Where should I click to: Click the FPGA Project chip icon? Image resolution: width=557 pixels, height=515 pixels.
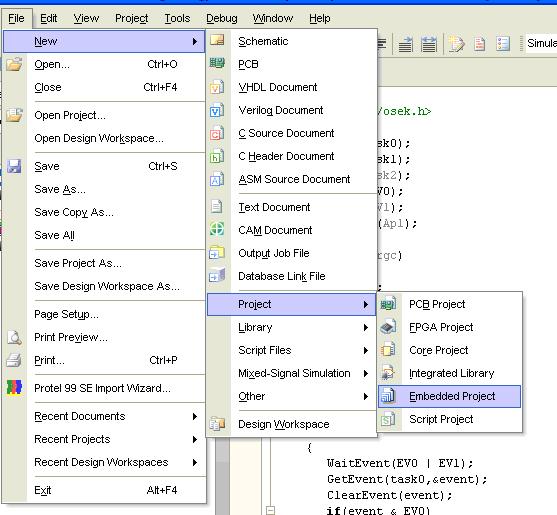tap(388, 327)
